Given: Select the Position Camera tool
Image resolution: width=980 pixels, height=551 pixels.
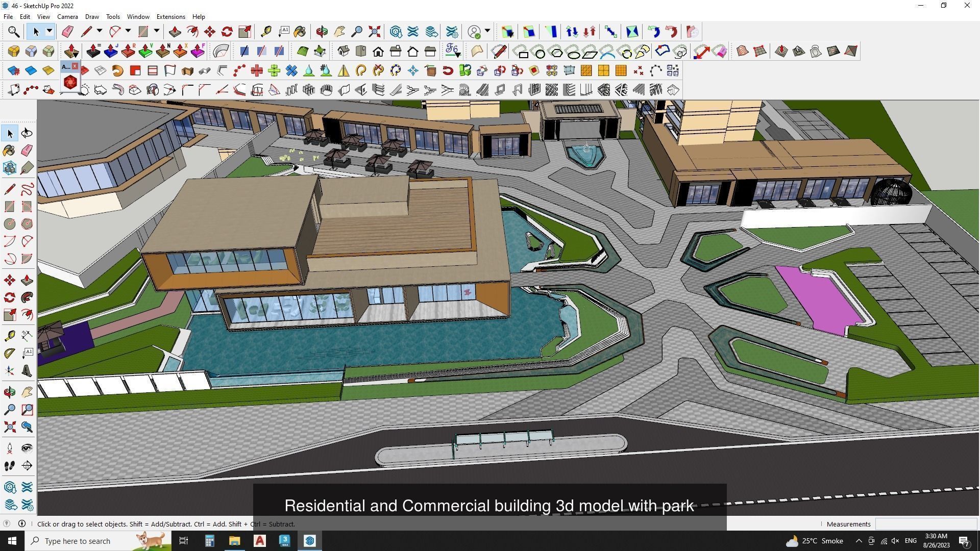Looking at the screenshot, I should 10,448.
